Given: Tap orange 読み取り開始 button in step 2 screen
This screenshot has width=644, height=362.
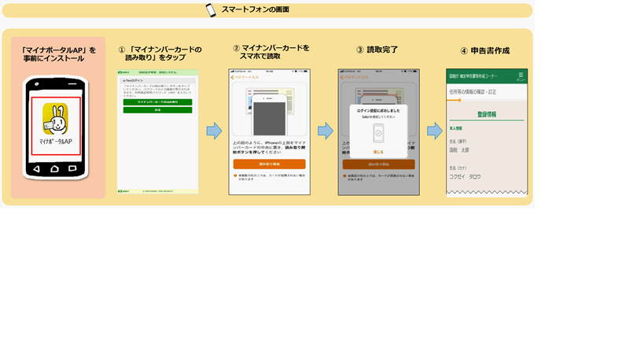Looking at the screenshot, I should (x=269, y=164).
